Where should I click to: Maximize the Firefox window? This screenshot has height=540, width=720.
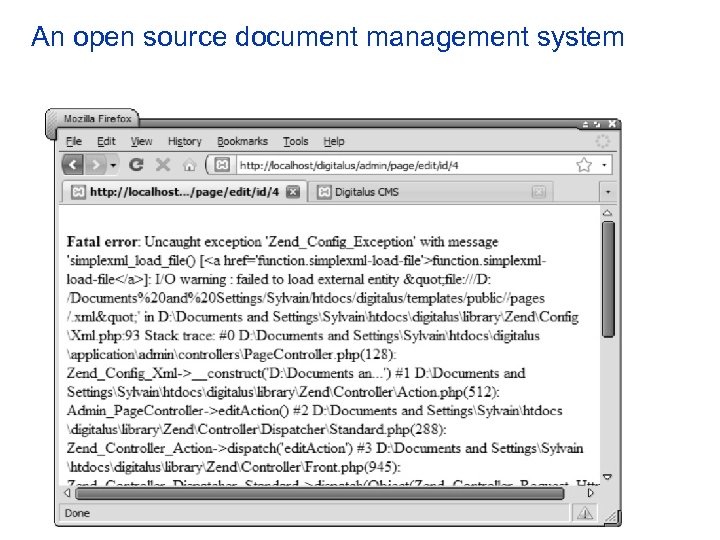click(597, 124)
